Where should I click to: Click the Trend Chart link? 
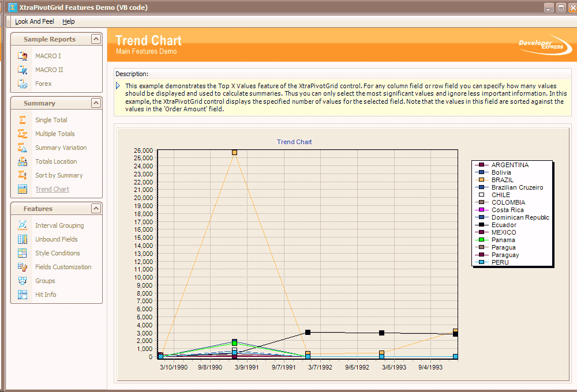click(x=53, y=190)
